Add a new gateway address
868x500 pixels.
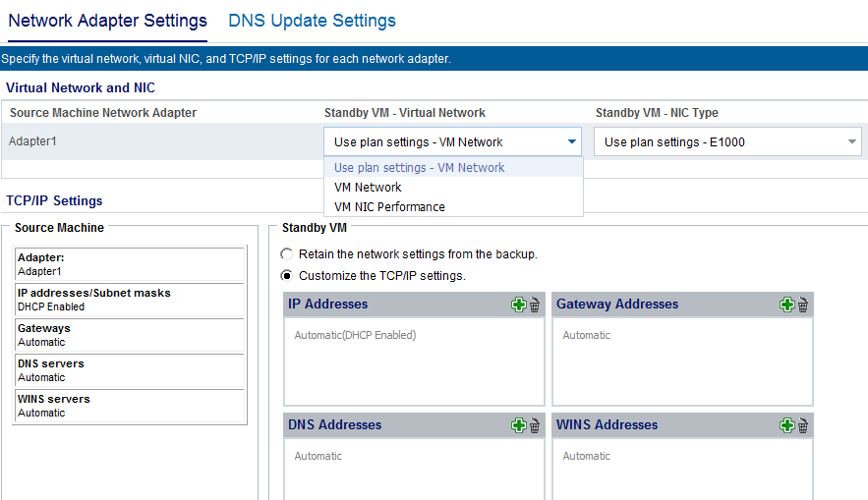pyautogui.click(x=786, y=305)
